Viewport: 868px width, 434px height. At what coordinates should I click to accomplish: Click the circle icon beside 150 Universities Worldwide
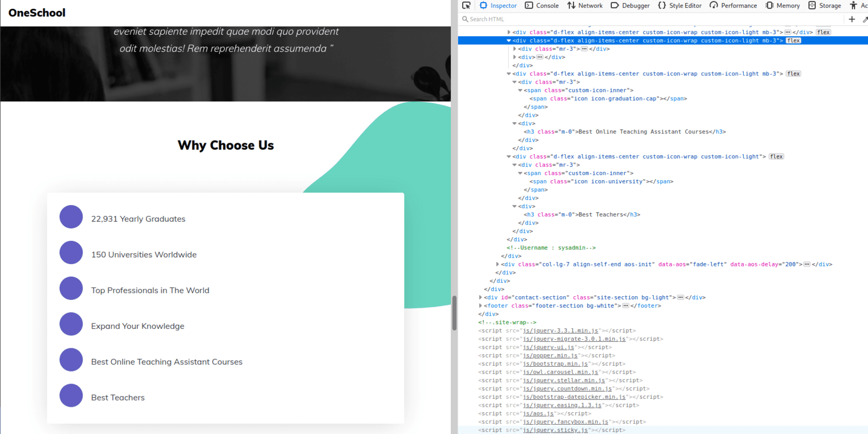point(71,253)
